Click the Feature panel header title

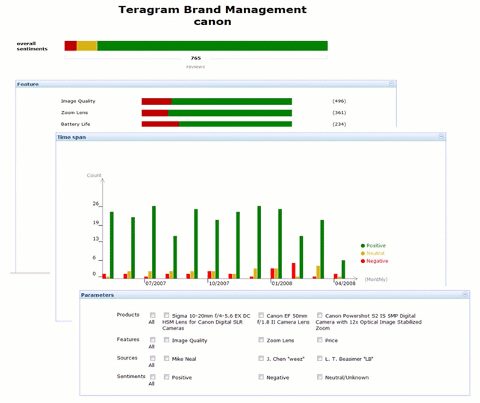pyautogui.click(x=28, y=84)
